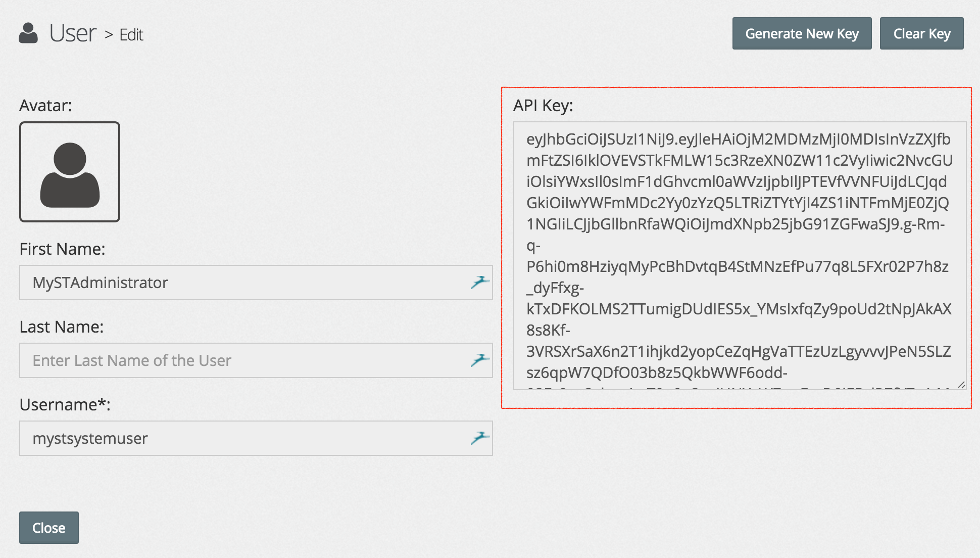Click the First Name label
This screenshot has width=980, height=558.
pos(62,249)
